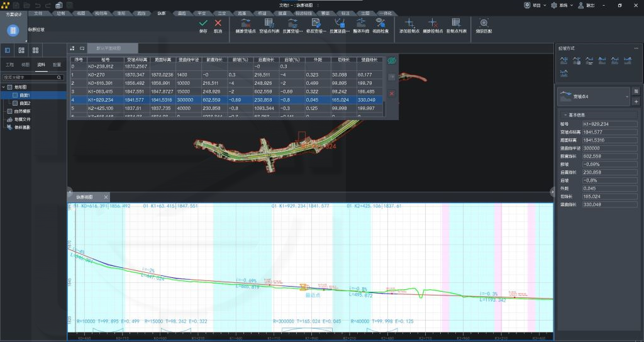
Task: Click the small button above the plus in the right panel
Action: point(636,91)
